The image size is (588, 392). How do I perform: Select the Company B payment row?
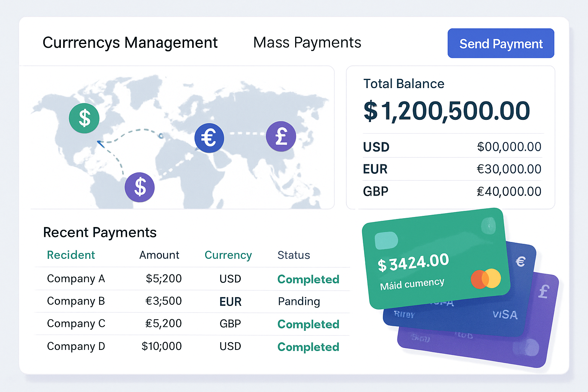pyautogui.click(x=191, y=301)
